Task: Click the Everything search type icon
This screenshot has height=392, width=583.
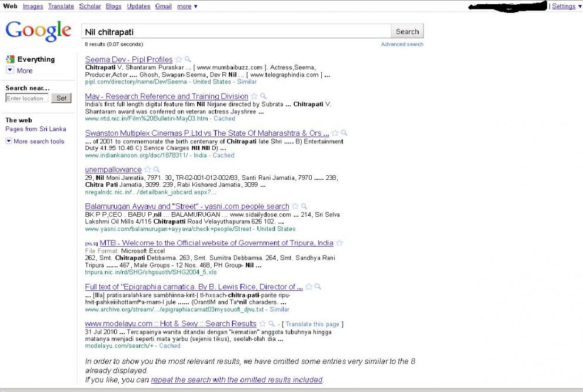Action: [10, 59]
